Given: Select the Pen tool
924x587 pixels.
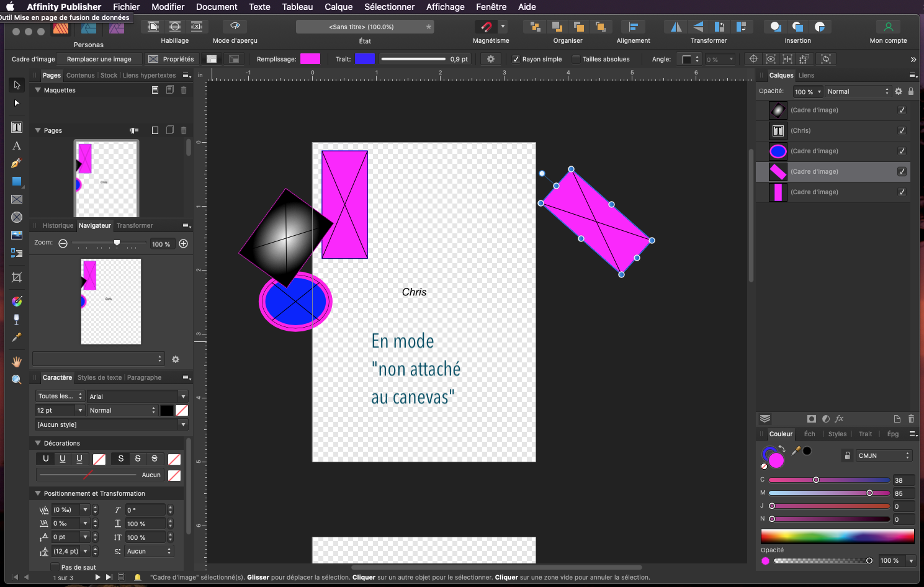Looking at the screenshot, I should [x=17, y=163].
